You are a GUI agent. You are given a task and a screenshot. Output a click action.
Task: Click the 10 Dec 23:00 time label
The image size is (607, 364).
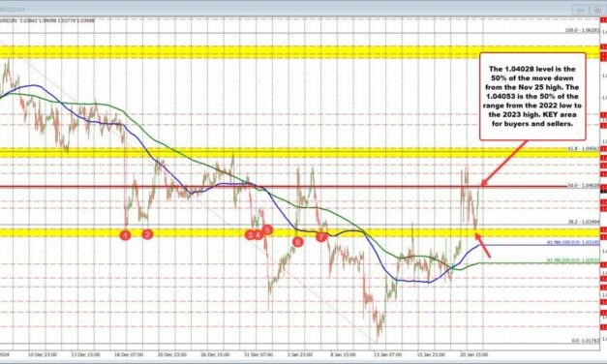[43, 354]
